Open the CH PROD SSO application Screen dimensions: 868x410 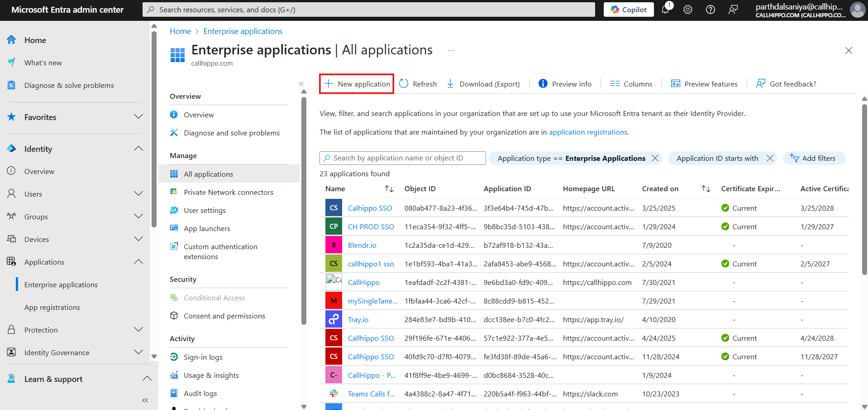click(x=371, y=227)
